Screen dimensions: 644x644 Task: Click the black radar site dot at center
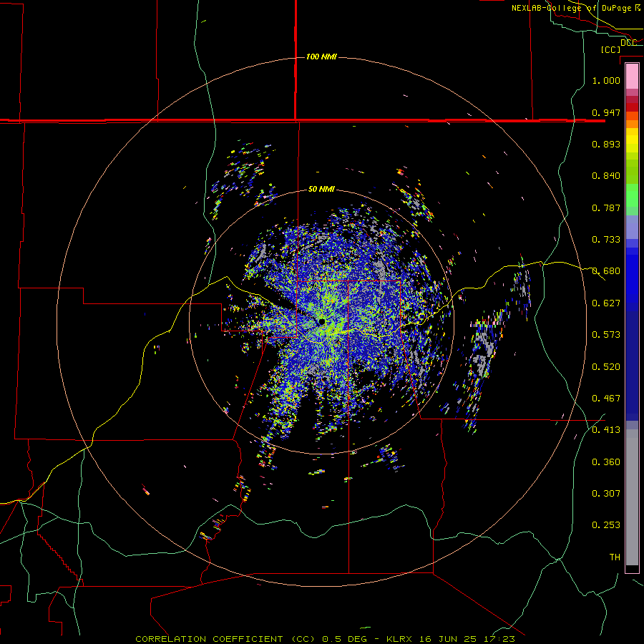(322, 321)
